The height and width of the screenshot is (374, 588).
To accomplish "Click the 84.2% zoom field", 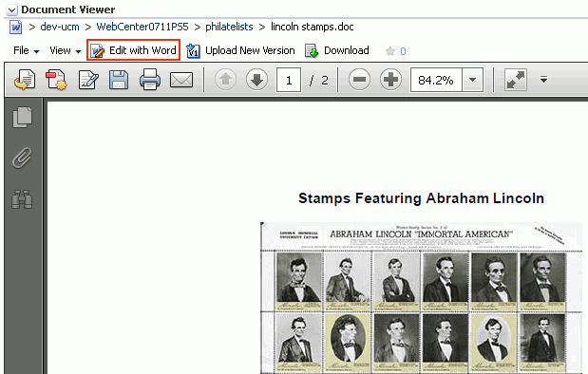I will [436, 80].
